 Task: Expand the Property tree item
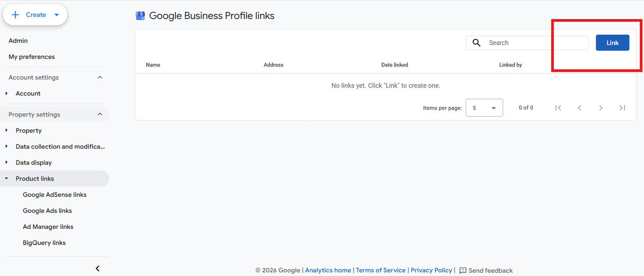(x=6, y=130)
